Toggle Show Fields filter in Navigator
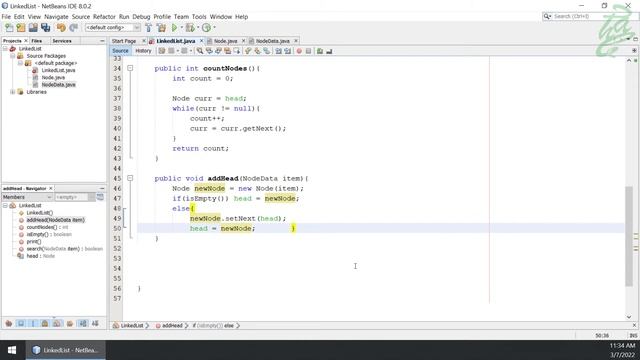The image size is (640, 360). point(20,324)
